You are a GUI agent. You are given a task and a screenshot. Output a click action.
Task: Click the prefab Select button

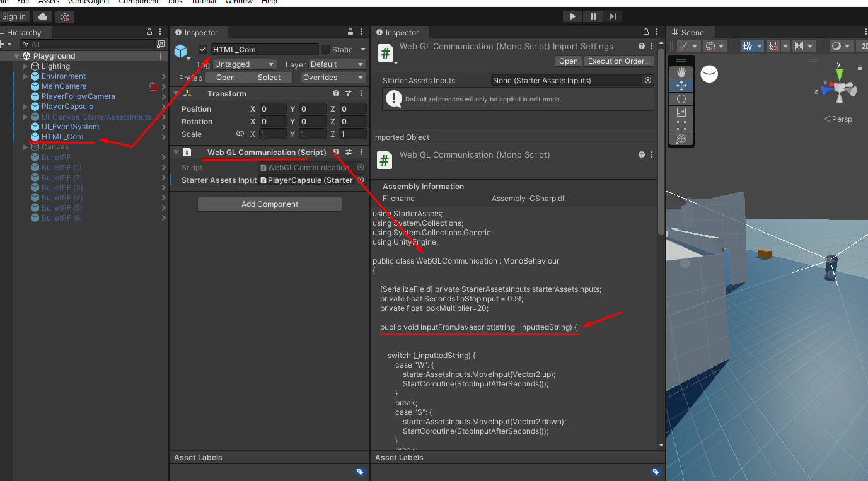click(x=269, y=78)
